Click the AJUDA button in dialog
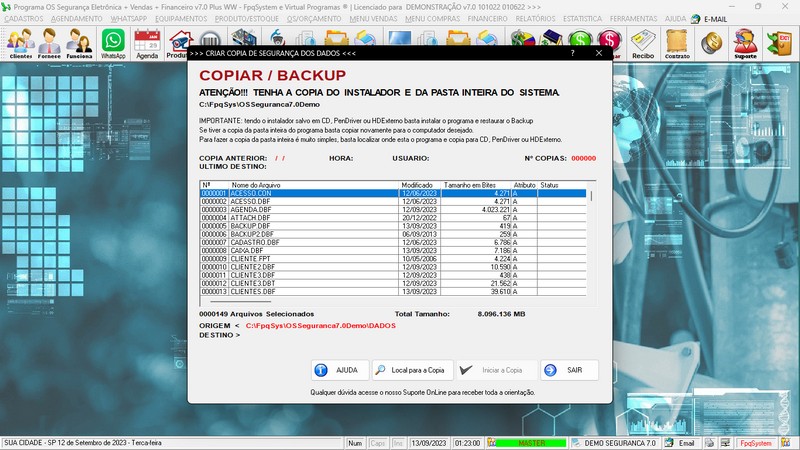The width and height of the screenshot is (800, 450). pyautogui.click(x=337, y=370)
